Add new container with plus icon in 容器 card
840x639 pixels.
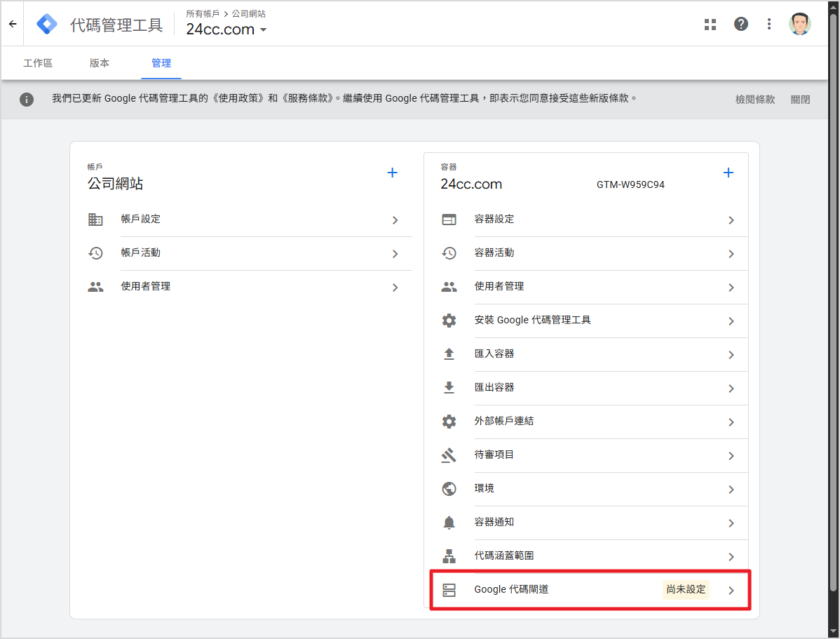point(728,173)
